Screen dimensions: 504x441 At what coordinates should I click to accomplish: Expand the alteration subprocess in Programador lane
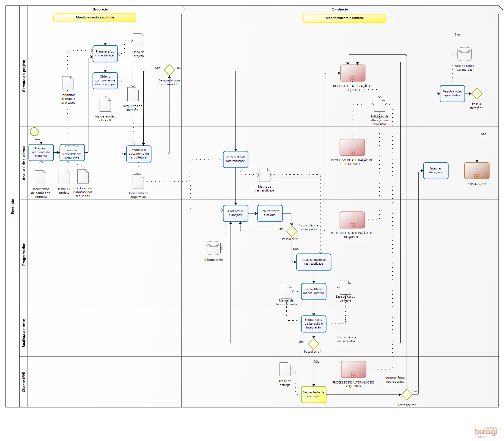pos(352,226)
